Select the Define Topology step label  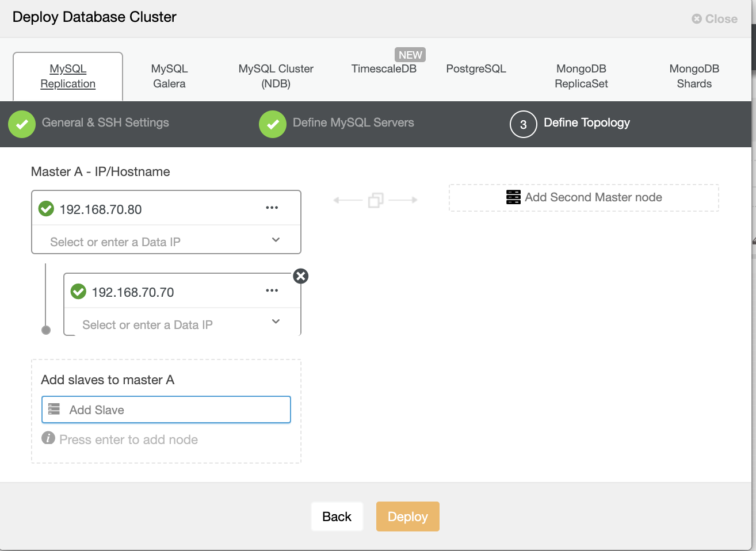587,123
